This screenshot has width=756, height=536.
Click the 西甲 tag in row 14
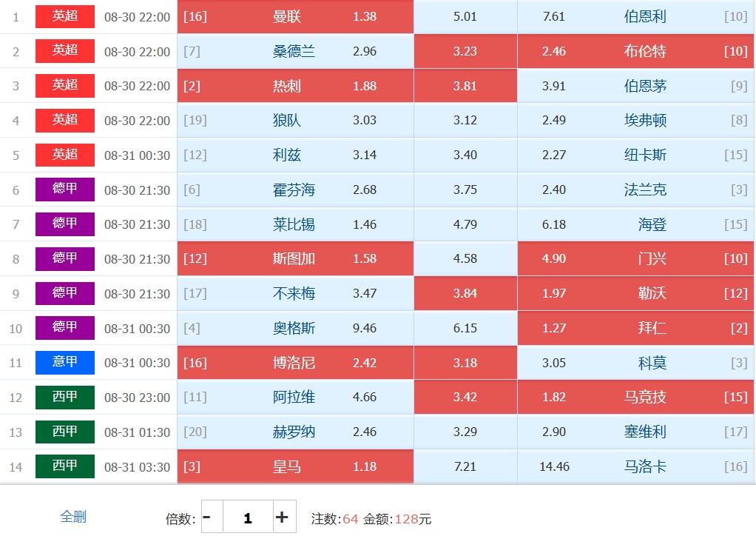click(x=65, y=466)
